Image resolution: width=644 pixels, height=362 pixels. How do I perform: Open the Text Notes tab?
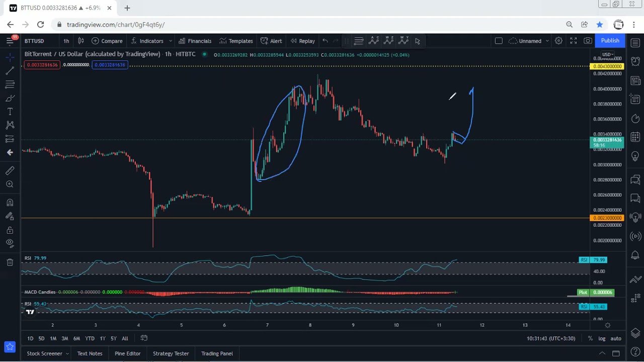pyautogui.click(x=90, y=353)
